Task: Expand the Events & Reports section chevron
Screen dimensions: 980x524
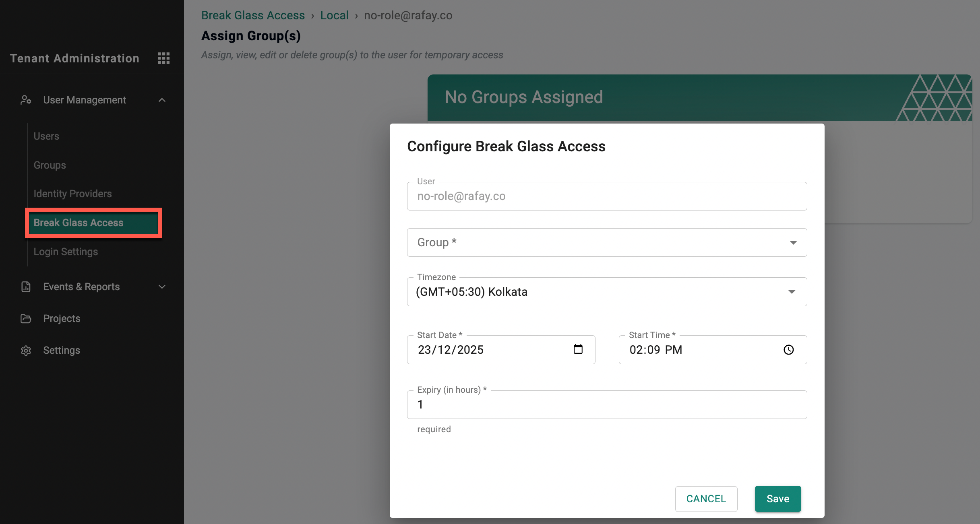Action: point(162,287)
